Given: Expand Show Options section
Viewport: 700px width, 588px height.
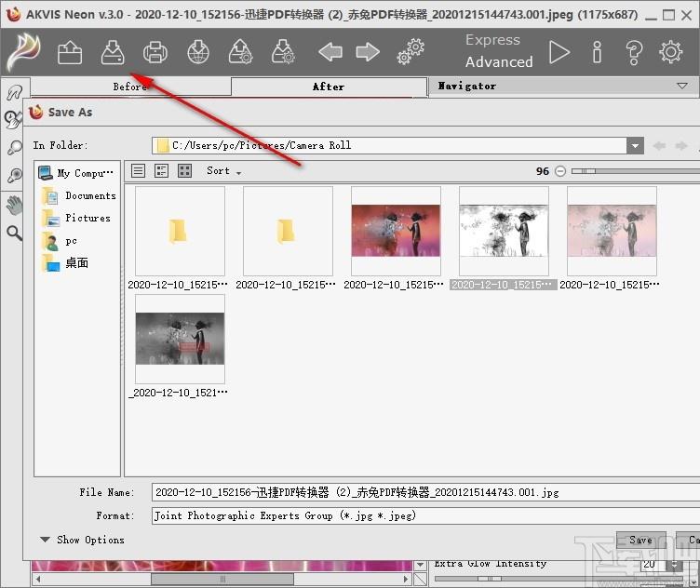Looking at the screenshot, I should click(x=82, y=540).
